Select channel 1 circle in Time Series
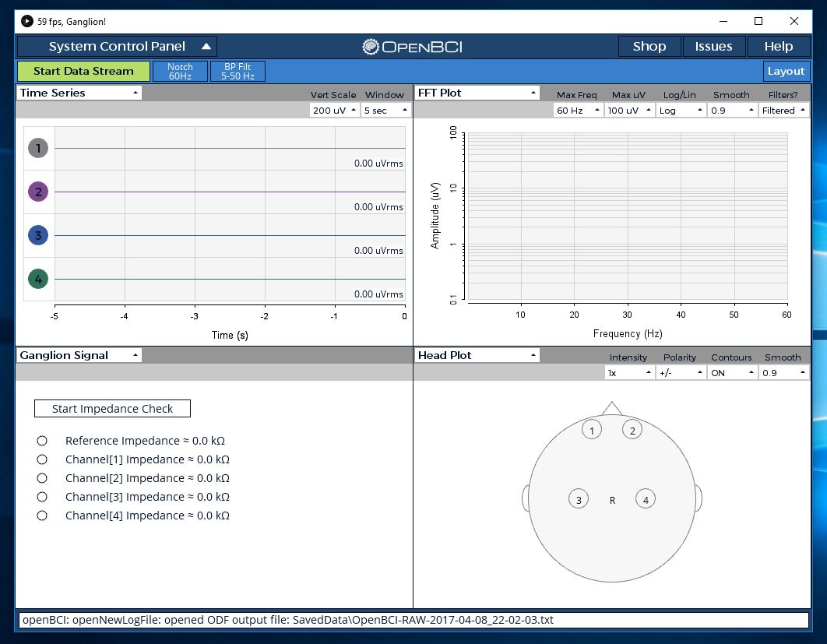This screenshot has width=827, height=644. click(38, 147)
